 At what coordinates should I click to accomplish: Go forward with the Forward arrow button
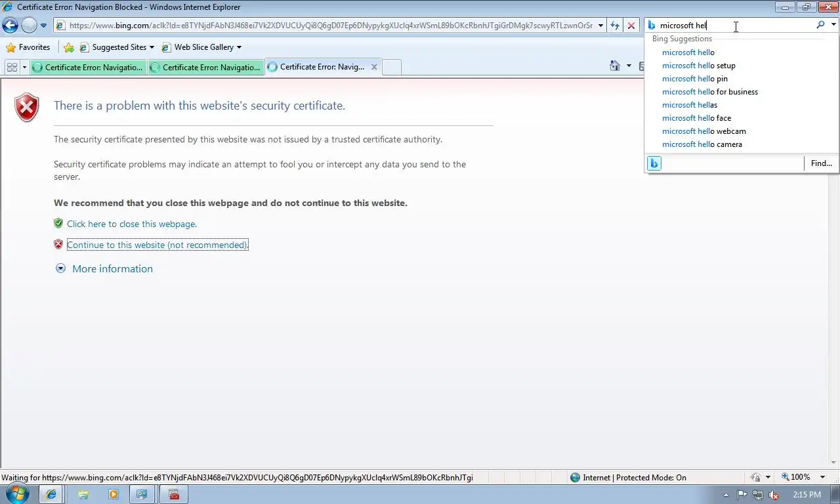[x=29, y=26]
